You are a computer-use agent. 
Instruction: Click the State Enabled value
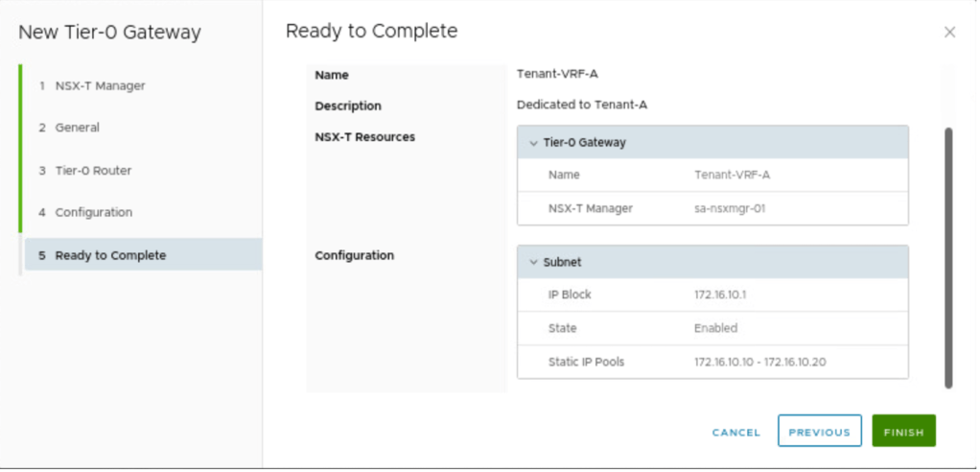click(x=715, y=328)
